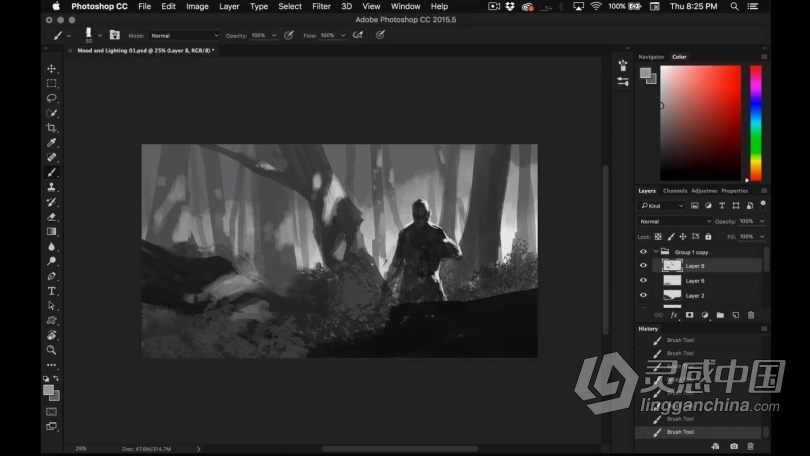Select the Brush tool in toolbox
This screenshot has height=456, width=810.
pos(52,172)
